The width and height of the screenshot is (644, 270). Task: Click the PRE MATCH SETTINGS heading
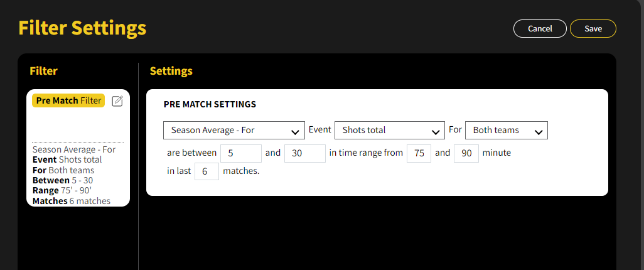click(x=210, y=105)
